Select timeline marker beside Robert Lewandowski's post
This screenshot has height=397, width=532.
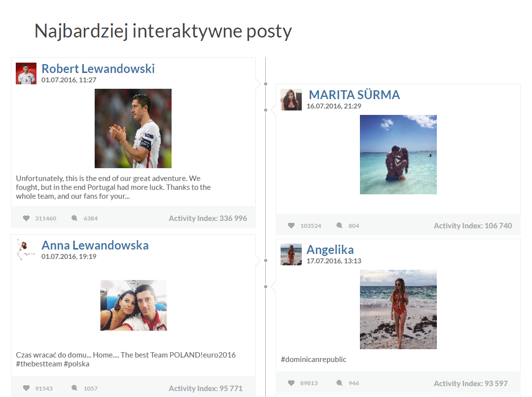(x=266, y=84)
